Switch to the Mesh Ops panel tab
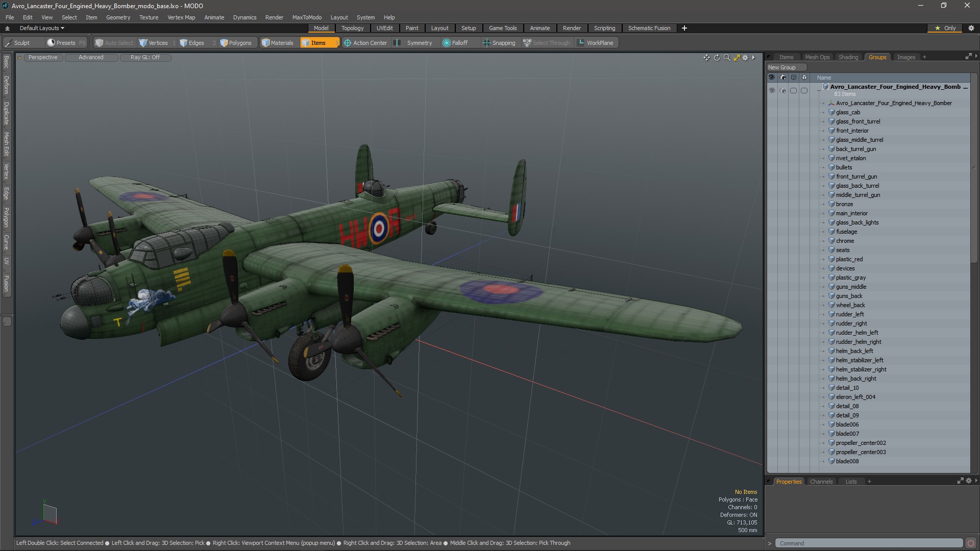980x551 pixels. (817, 57)
